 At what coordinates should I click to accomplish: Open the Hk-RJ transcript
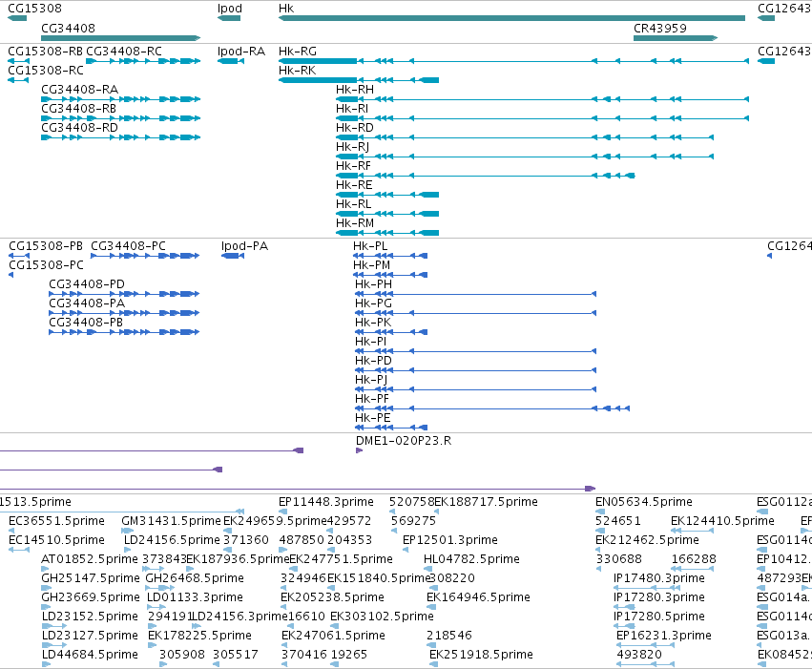pos(525,157)
